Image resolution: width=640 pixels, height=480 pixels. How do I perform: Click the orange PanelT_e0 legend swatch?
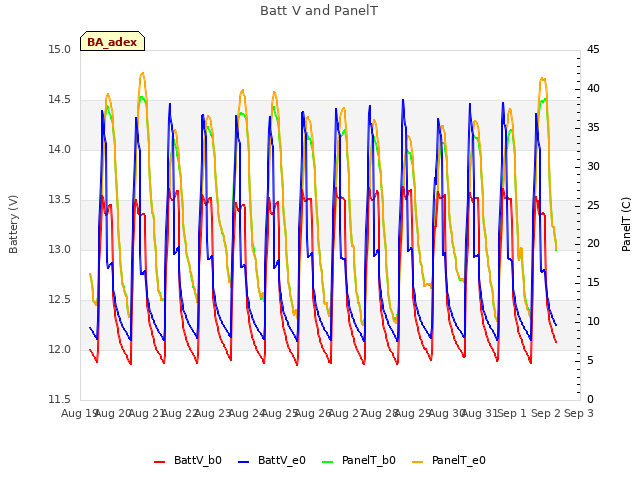tap(418, 462)
